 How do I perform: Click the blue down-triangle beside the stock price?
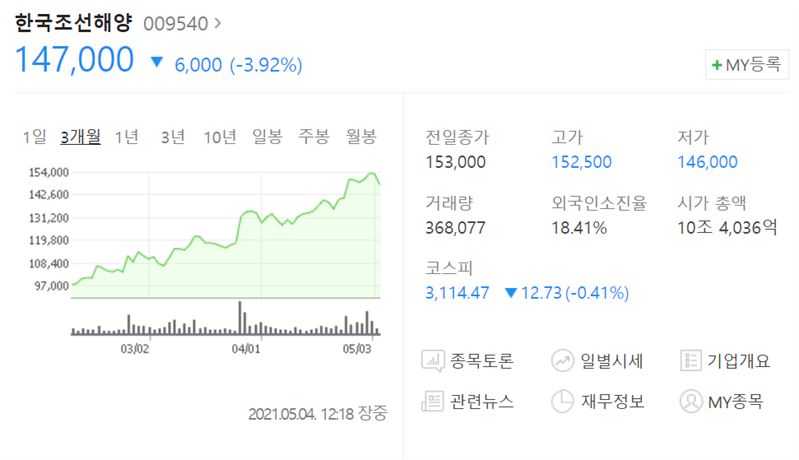[156, 63]
